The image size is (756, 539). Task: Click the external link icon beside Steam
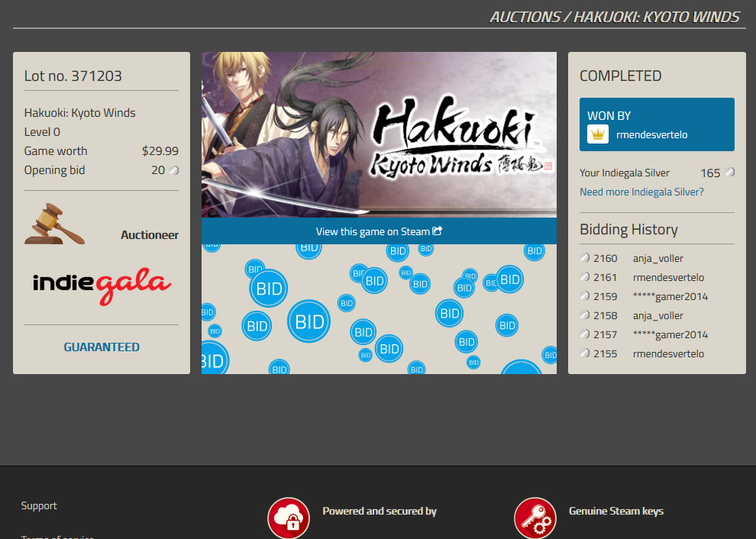[x=438, y=231]
